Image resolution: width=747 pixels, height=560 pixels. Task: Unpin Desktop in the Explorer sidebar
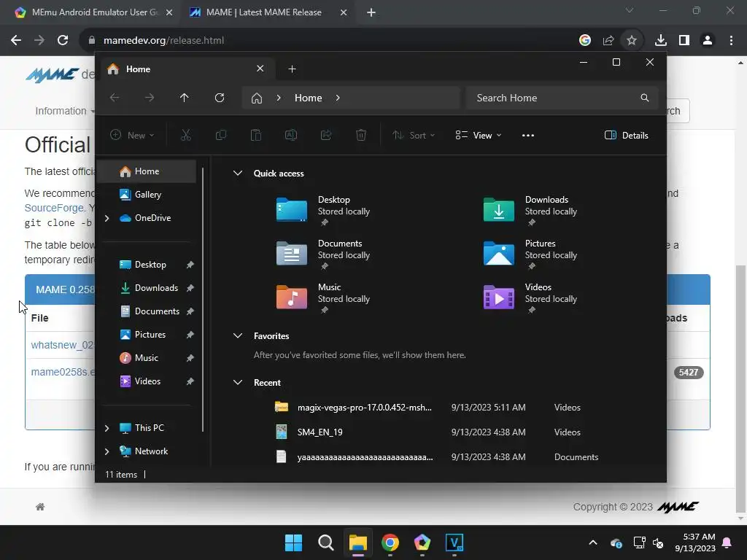(190, 265)
